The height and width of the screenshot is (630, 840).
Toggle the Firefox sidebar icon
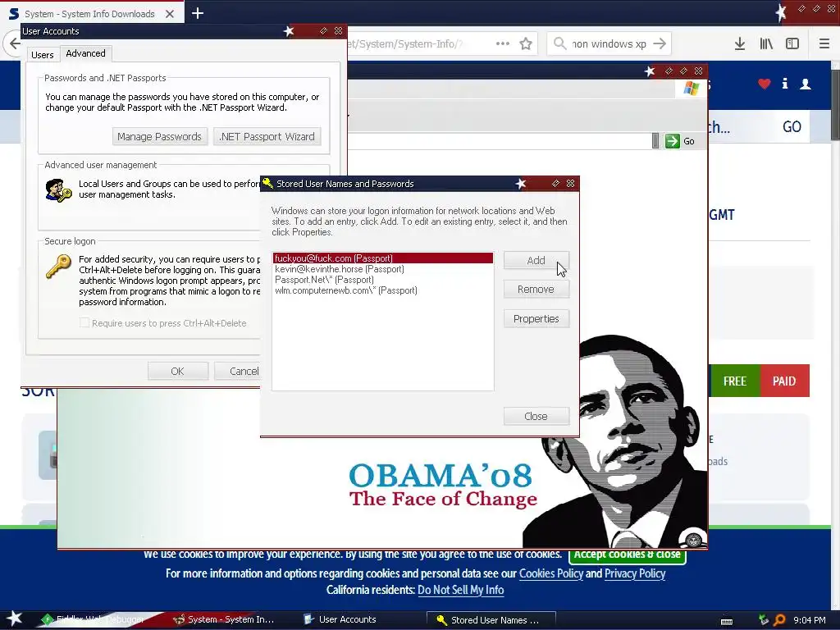[x=792, y=44]
